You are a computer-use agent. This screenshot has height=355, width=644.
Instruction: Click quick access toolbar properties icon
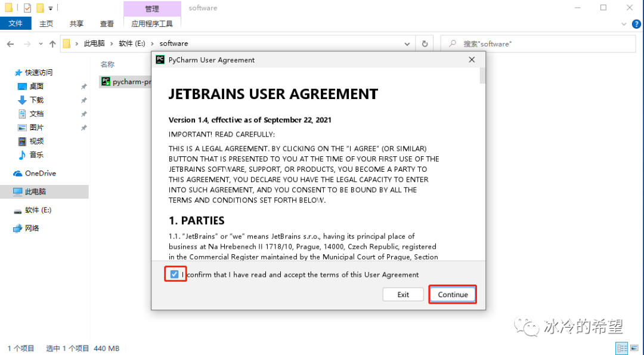tap(27, 8)
